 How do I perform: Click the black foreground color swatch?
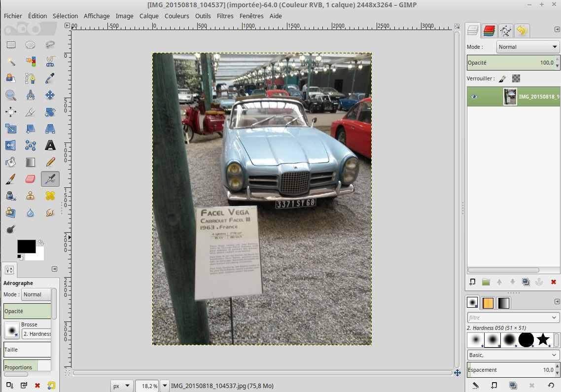pyautogui.click(x=26, y=246)
